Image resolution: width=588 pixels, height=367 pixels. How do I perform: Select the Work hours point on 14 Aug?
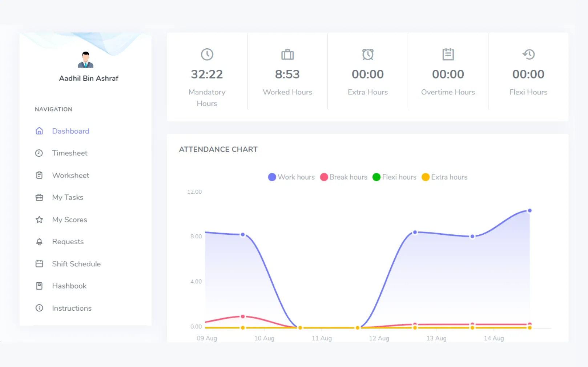[x=530, y=210]
